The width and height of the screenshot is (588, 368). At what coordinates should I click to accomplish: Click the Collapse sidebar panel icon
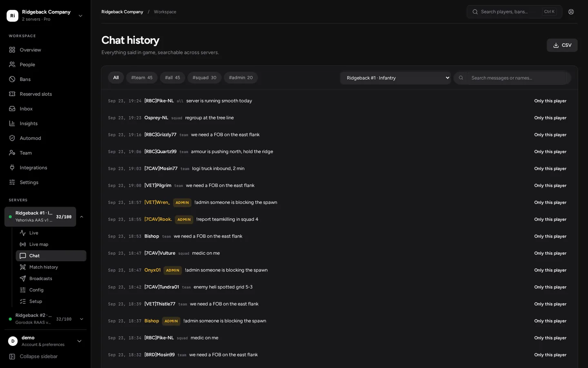(12, 357)
